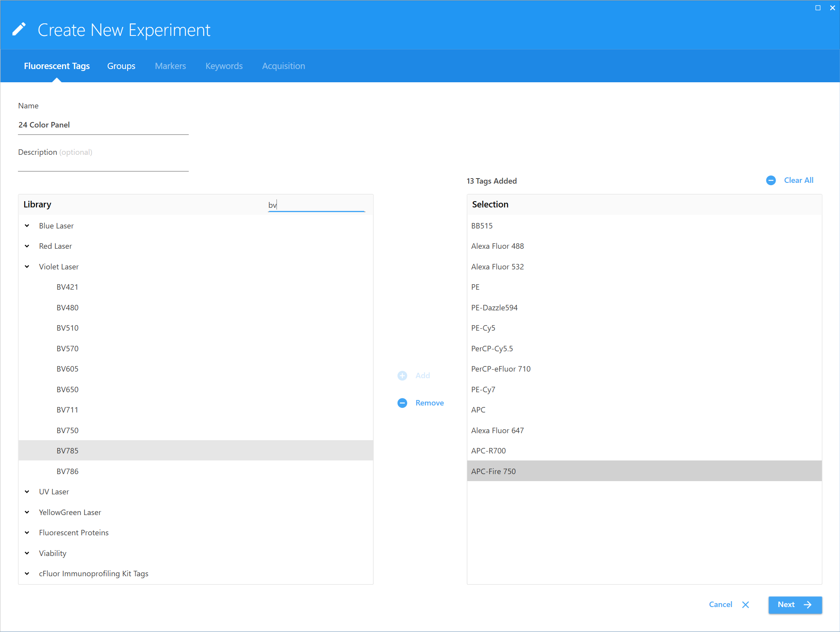This screenshot has width=840, height=632.
Task: Select BV750 in the library
Action: coord(196,430)
